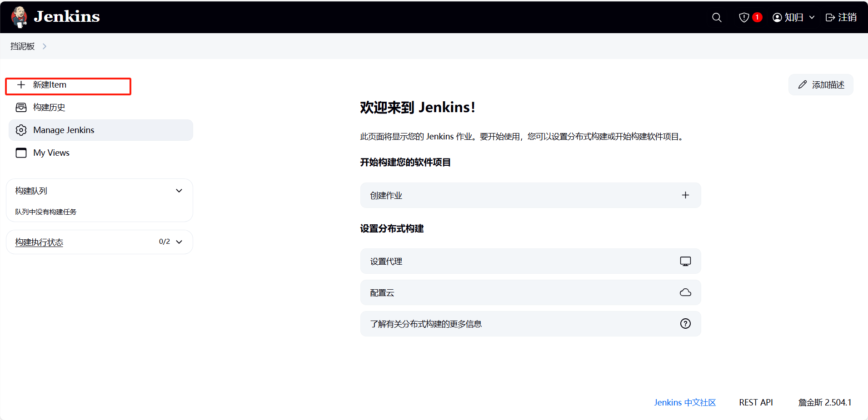Viewport: 868px width, 420px height.
Task: Click the plus icon in 创建作业 row
Action: pos(685,195)
